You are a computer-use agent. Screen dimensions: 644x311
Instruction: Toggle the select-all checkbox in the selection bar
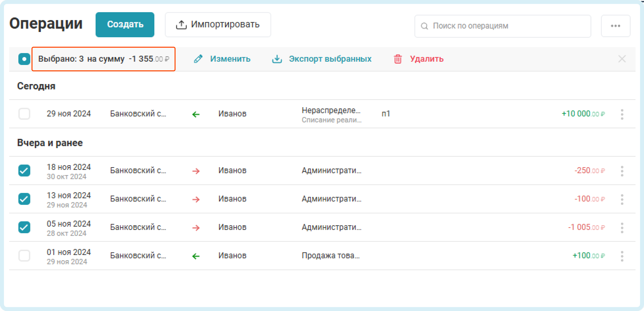24,59
